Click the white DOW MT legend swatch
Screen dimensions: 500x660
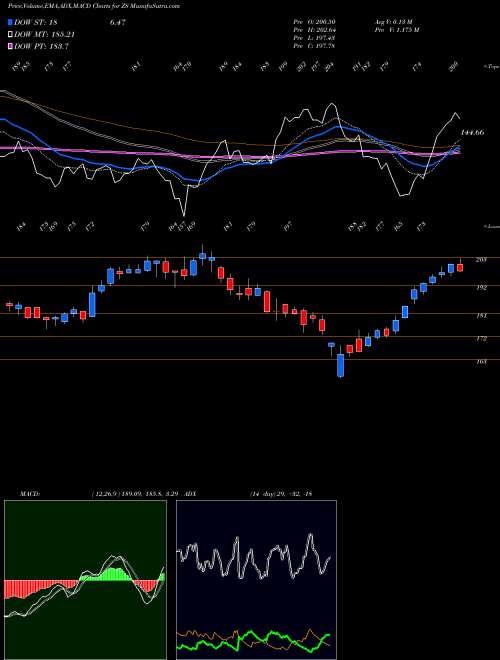tap(11, 35)
